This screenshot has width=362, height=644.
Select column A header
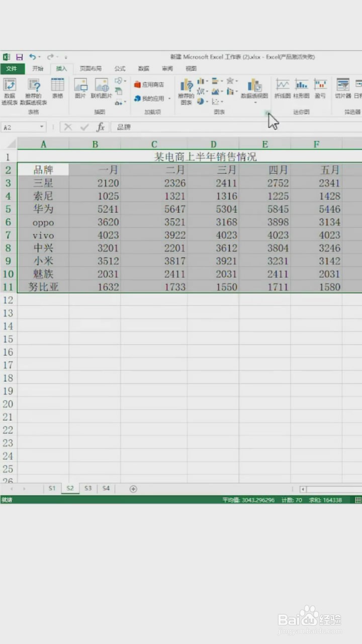point(43,144)
